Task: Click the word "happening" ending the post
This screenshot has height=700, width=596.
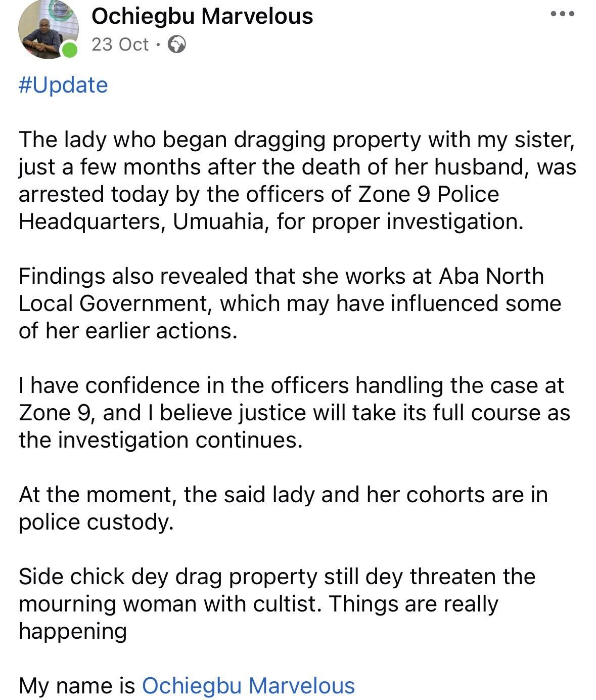Action: tap(73, 631)
